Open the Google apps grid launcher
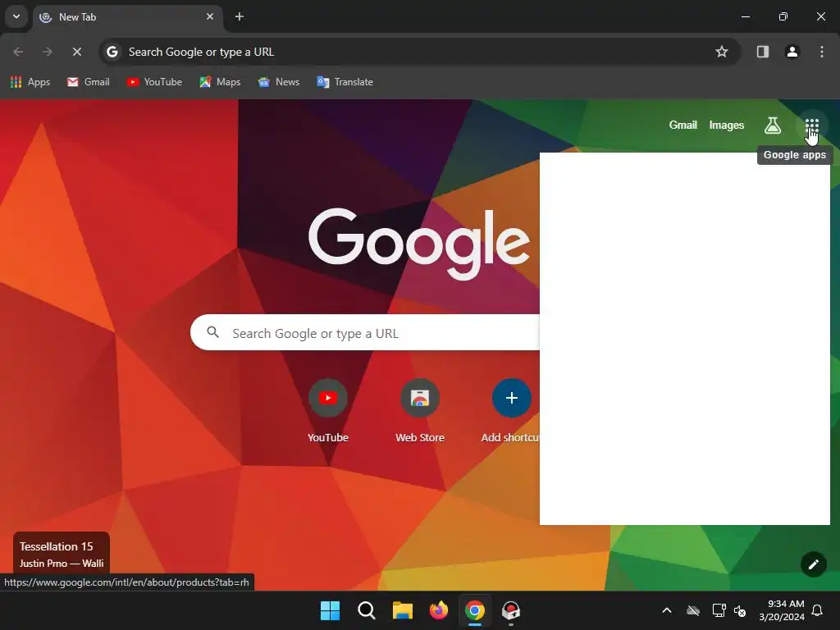This screenshot has height=630, width=840. tap(811, 126)
